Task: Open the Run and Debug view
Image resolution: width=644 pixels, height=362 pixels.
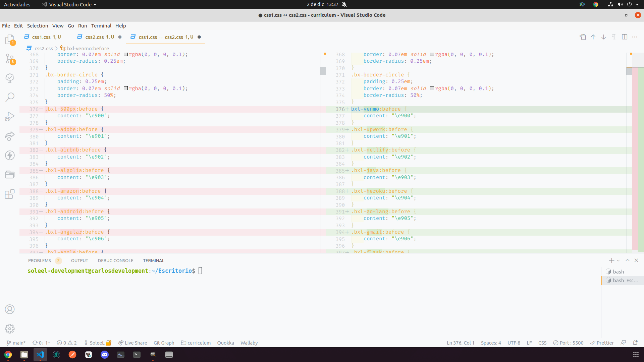Action: [x=10, y=116]
